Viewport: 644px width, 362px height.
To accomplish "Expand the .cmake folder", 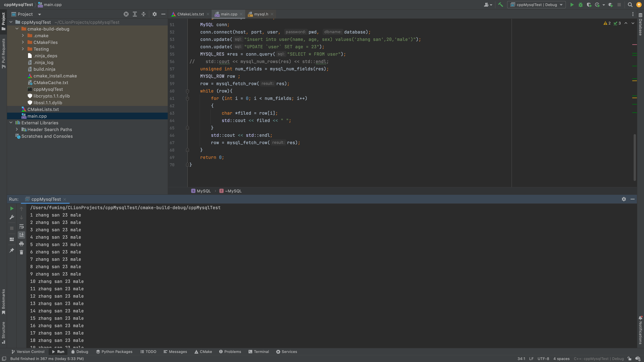I will tap(23, 36).
